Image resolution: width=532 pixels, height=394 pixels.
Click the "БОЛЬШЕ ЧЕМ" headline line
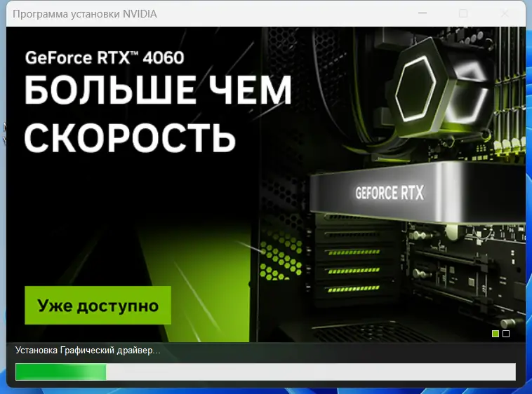tap(158, 90)
